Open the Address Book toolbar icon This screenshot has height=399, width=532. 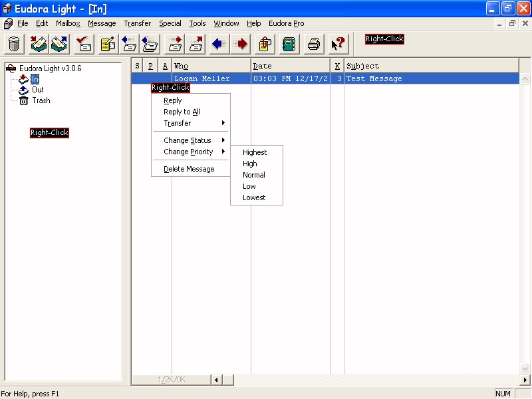[x=289, y=44]
